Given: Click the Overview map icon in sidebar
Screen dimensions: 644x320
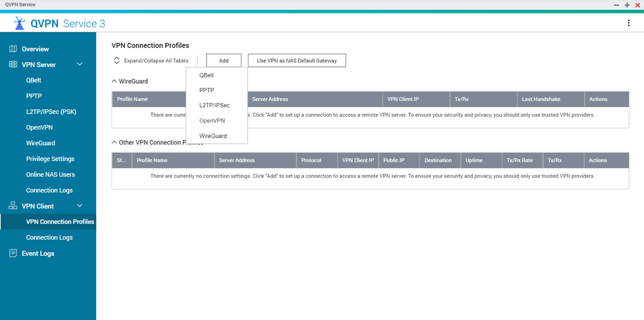Looking at the screenshot, I should coord(13,49).
